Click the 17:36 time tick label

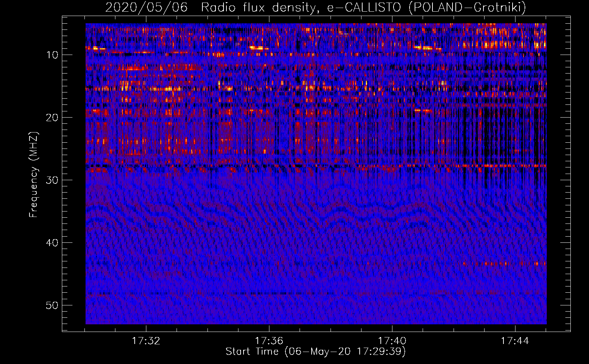tap(269, 341)
